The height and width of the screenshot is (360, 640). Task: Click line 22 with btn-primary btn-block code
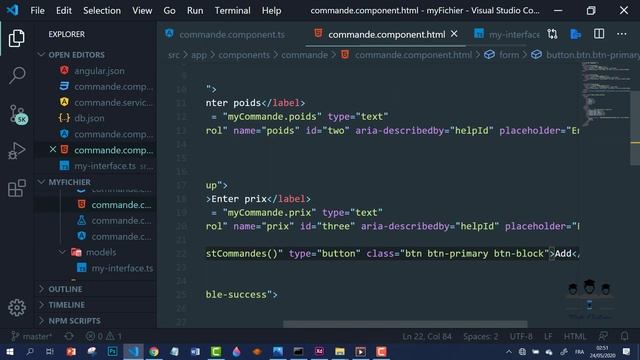[392, 253]
